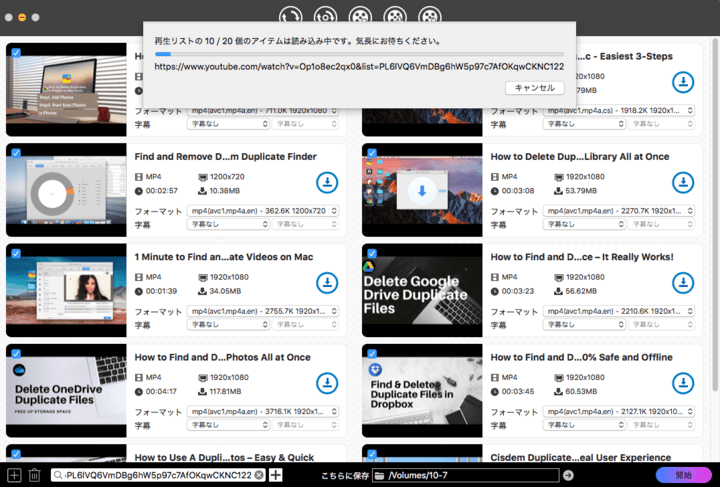Download the Find and Remove Duplicate Finder video
720x487 pixels.
tap(327, 183)
